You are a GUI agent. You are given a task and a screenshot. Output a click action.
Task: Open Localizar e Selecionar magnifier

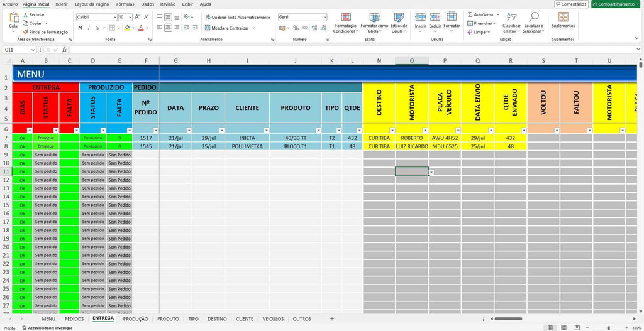coord(534,17)
